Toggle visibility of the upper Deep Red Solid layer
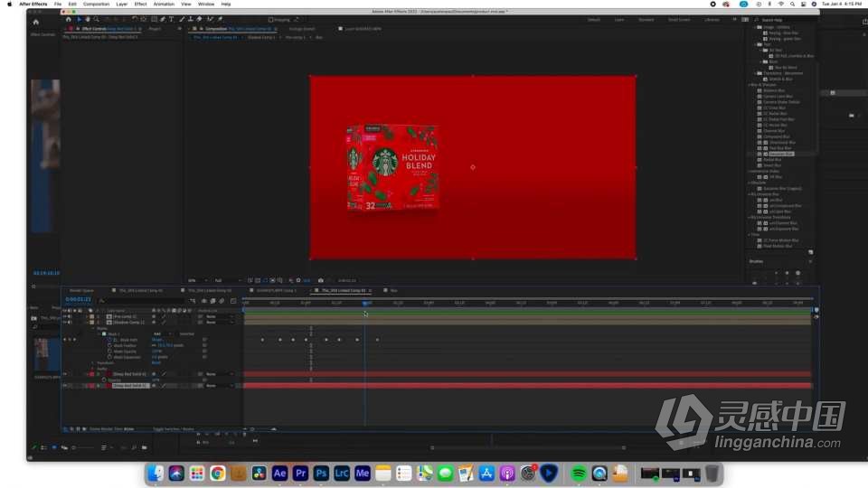The width and height of the screenshot is (868, 488). click(65, 374)
